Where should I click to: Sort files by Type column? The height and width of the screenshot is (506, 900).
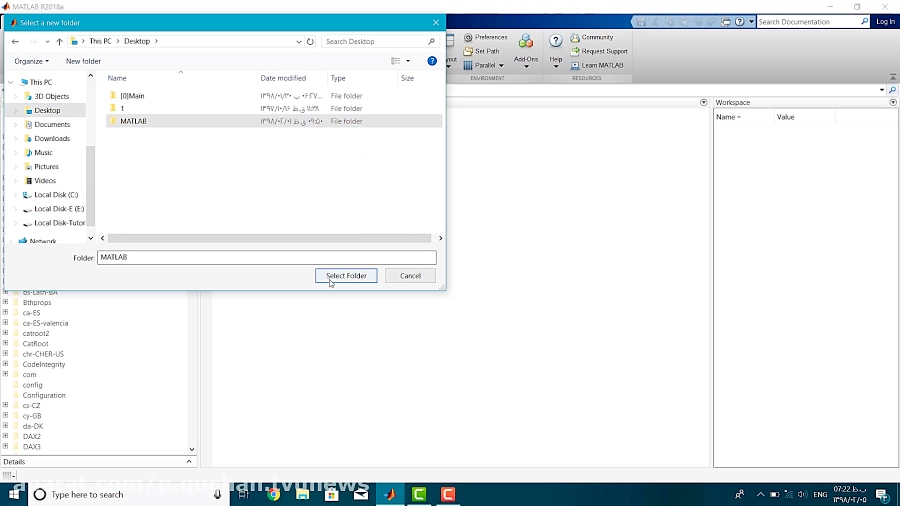tap(338, 78)
